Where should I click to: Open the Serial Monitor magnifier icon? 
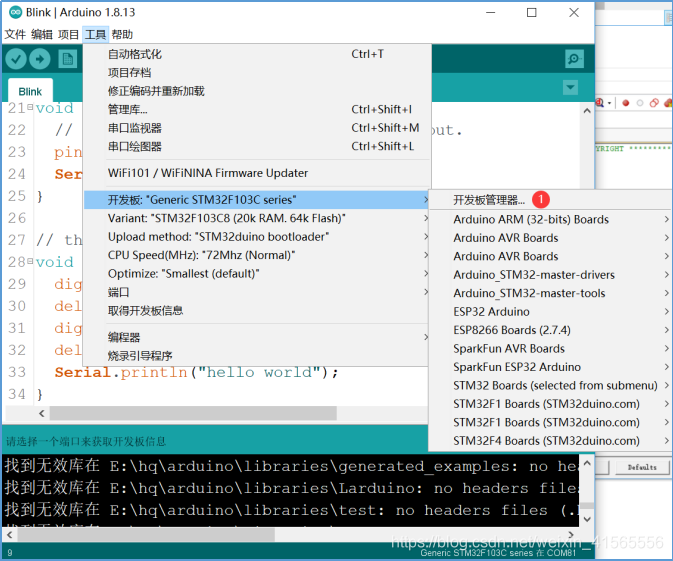574,59
